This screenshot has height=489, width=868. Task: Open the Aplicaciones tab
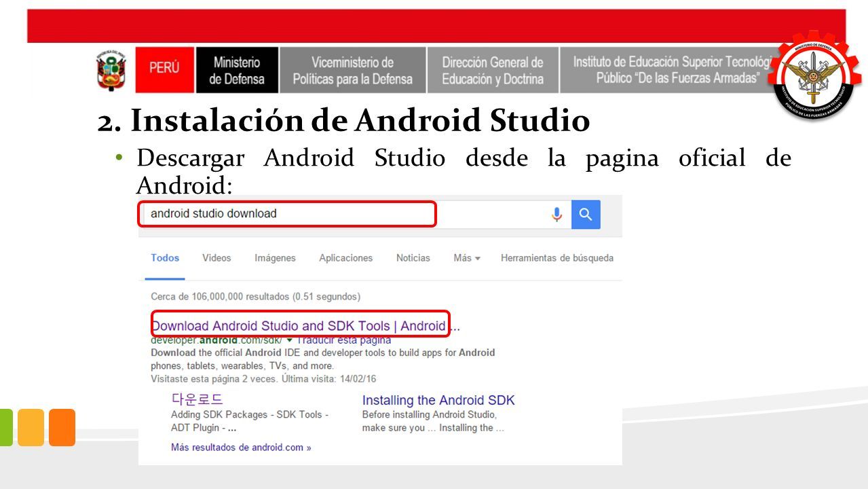click(x=346, y=258)
